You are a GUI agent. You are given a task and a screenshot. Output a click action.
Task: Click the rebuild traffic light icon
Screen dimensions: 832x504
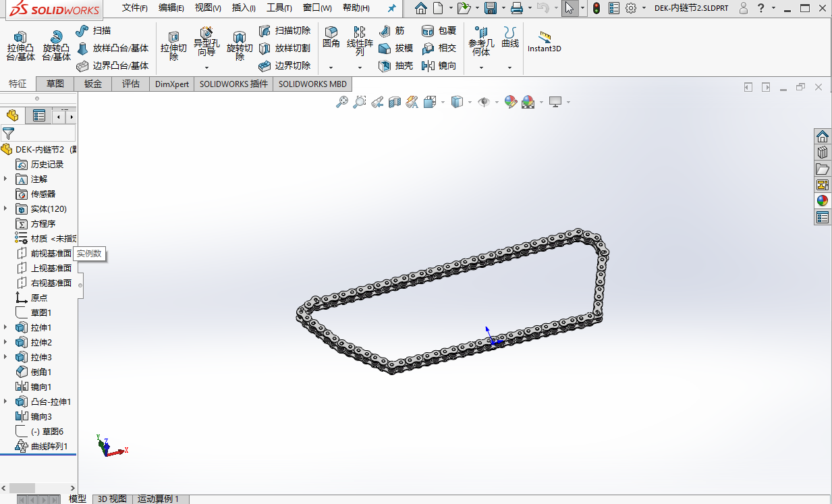[597, 8]
